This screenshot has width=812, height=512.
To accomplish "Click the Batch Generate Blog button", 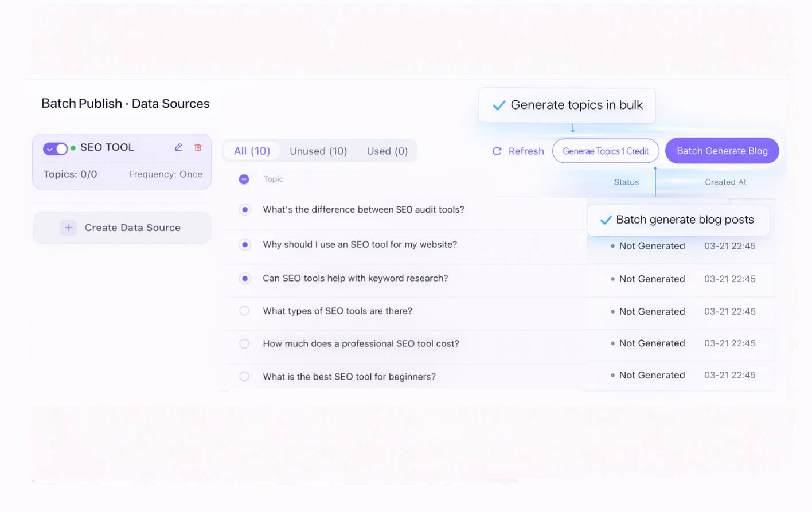I will pyautogui.click(x=722, y=151).
